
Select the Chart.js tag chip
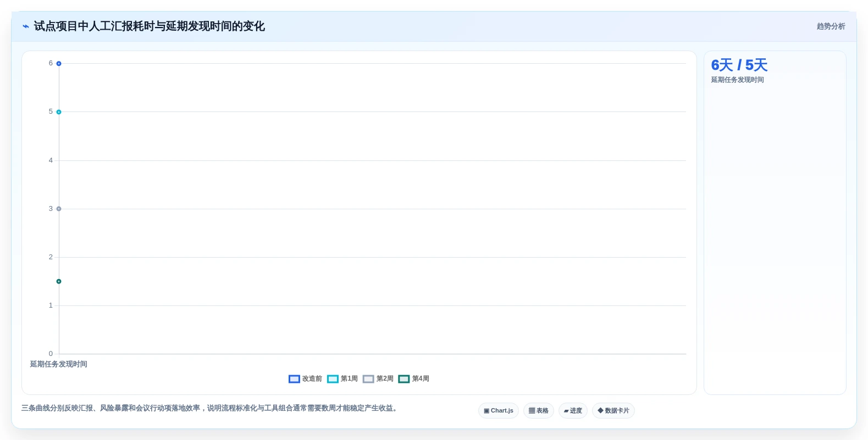click(499, 411)
